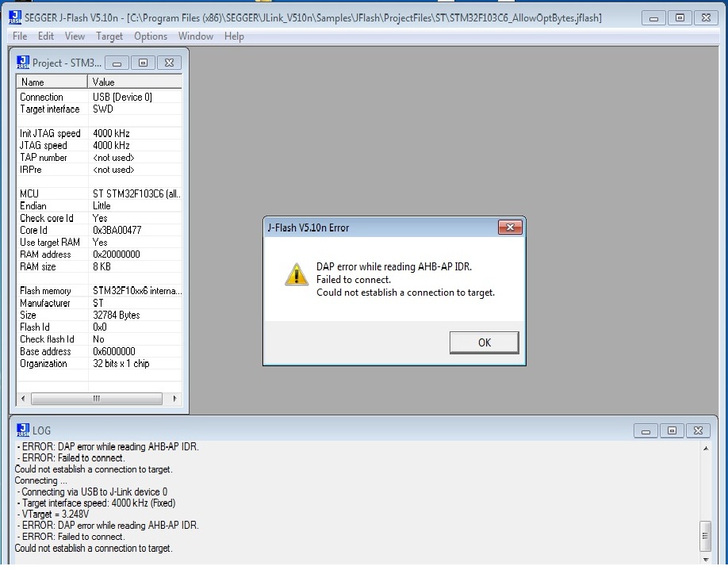
Task: Minimize the SEGGER J-Flash main window
Action: [653, 18]
